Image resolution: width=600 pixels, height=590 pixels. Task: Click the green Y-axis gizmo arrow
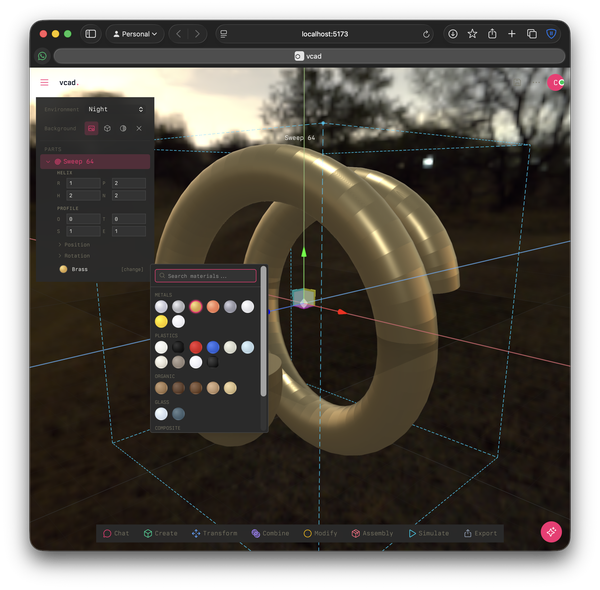(304, 252)
